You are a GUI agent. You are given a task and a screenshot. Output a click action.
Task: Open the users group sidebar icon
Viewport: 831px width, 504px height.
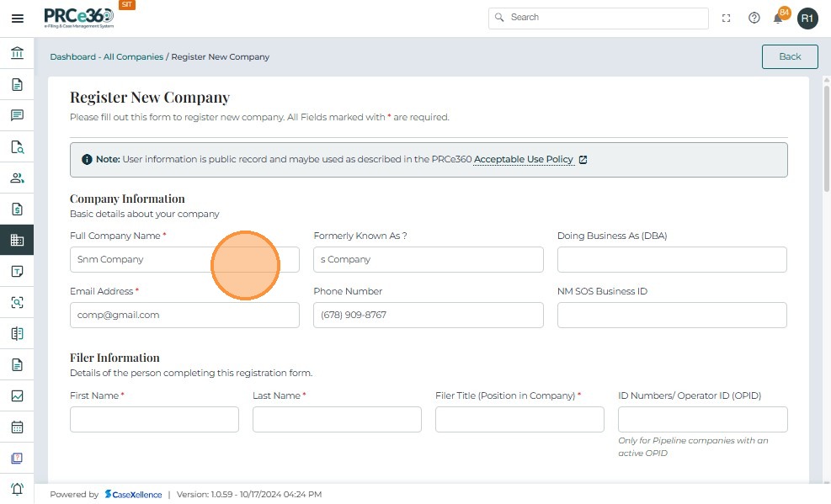tap(17, 178)
